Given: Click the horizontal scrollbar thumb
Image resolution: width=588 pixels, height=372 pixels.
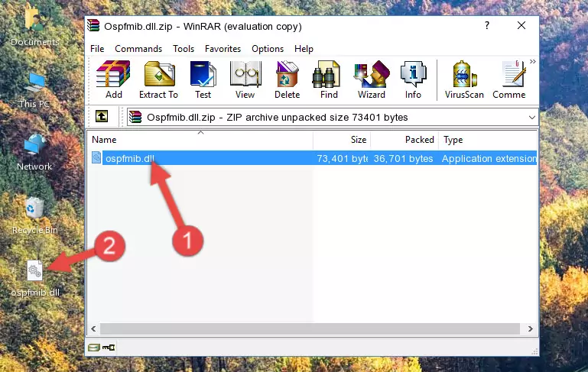Looking at the screenshot, I should 310,328.
